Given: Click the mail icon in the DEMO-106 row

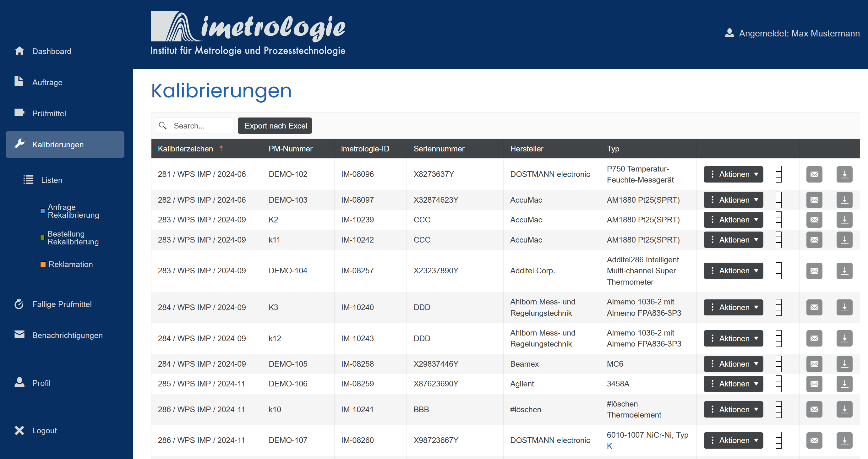Looking at the screenshot, I should [x=814, y=384].
